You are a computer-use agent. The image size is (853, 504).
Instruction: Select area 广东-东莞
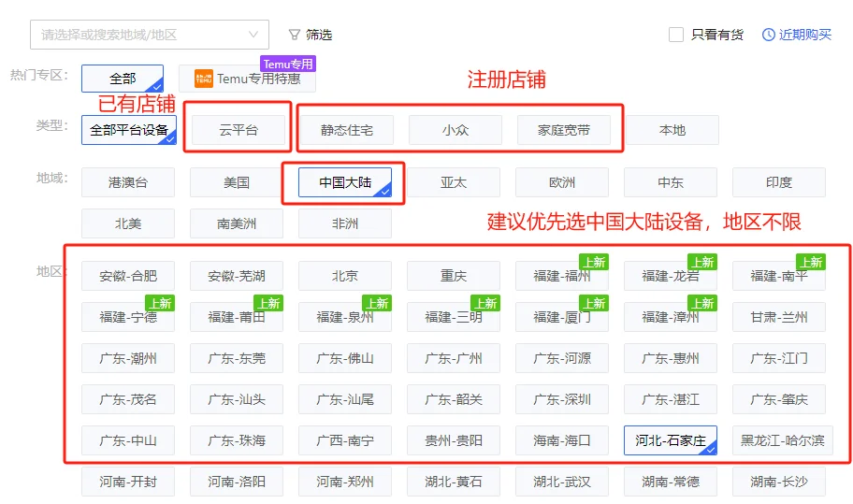click(236, 358)
